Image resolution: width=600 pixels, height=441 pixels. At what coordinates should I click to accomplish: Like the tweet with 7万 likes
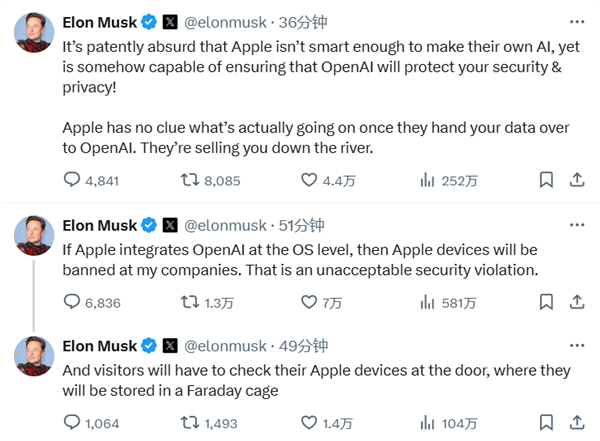309,302
